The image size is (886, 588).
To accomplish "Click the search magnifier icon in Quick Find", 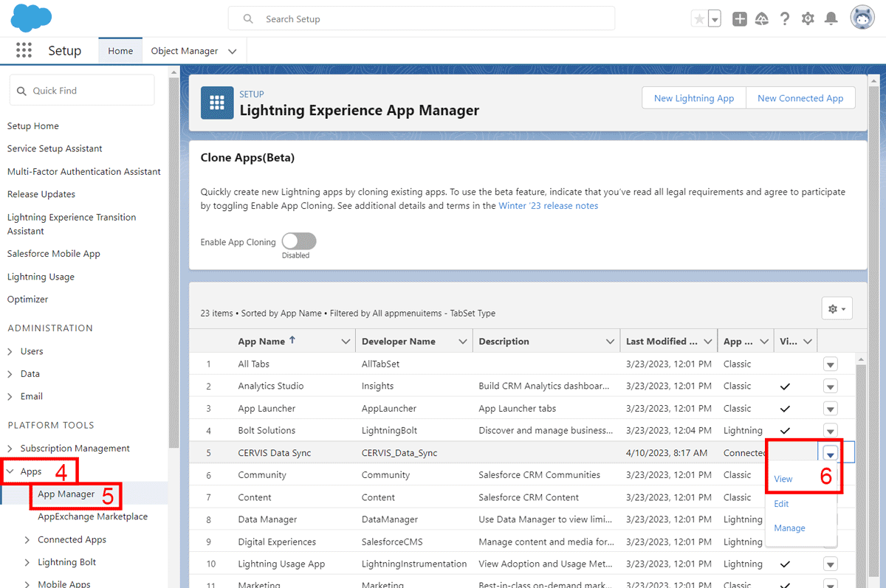I will [21, 91].
